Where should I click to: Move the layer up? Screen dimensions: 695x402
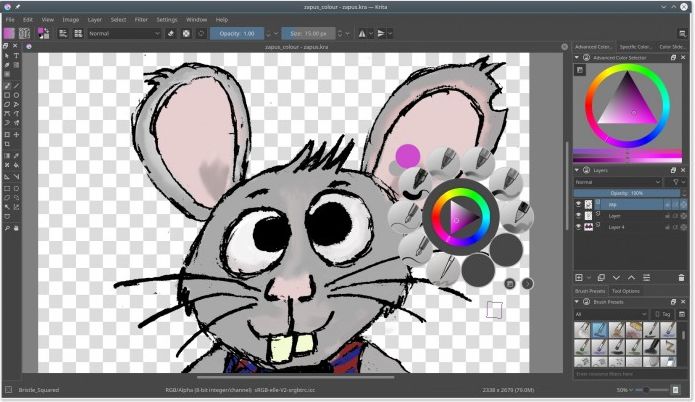[631, 278]
